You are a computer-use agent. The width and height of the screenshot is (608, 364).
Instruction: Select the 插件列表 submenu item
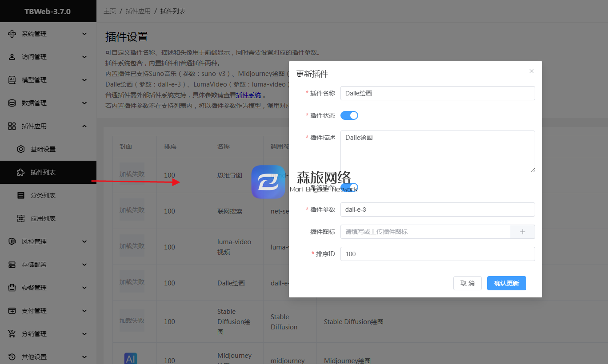point(48,172)
